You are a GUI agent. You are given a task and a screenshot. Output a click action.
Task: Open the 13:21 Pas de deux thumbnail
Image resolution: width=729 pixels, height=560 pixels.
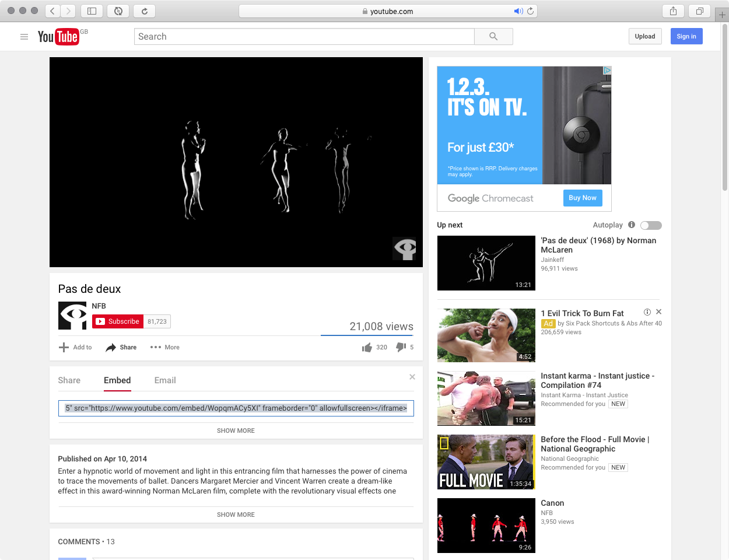point(486,263)
